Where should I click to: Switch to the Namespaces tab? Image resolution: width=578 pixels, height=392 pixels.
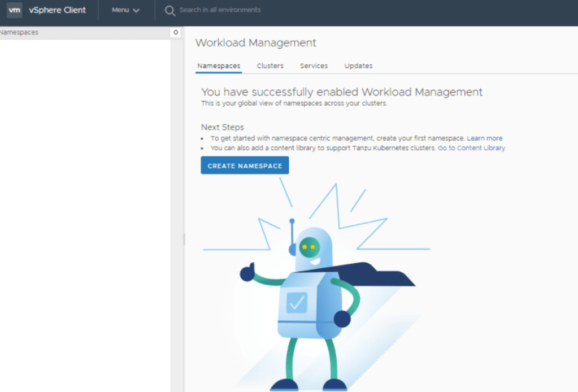[219, 66]
